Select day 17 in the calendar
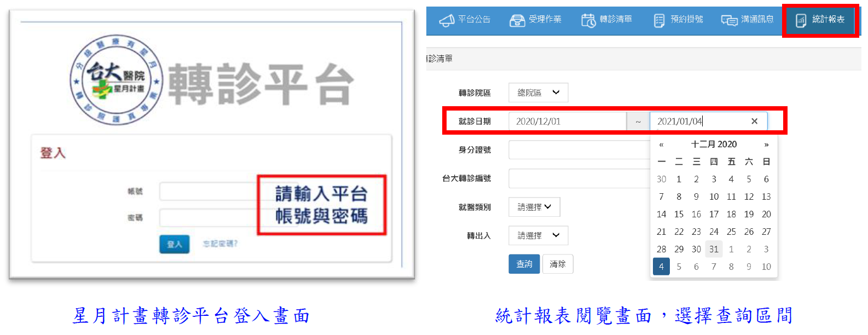Screen dimensions: 868x335 714,214
